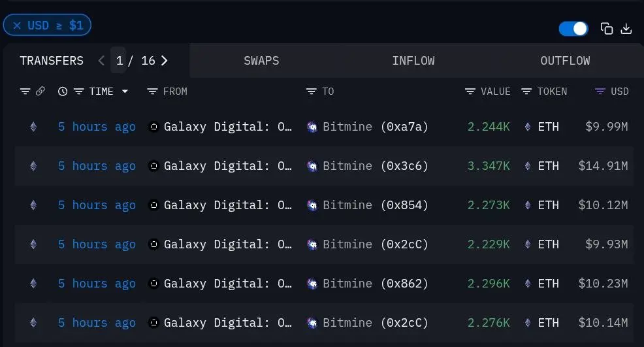Image resolution: width=644 pixels, height=347 pixels.
Task: Click Bitmine logo in 2.229K row
Action: pyautogui.click(x=312, y=244)
